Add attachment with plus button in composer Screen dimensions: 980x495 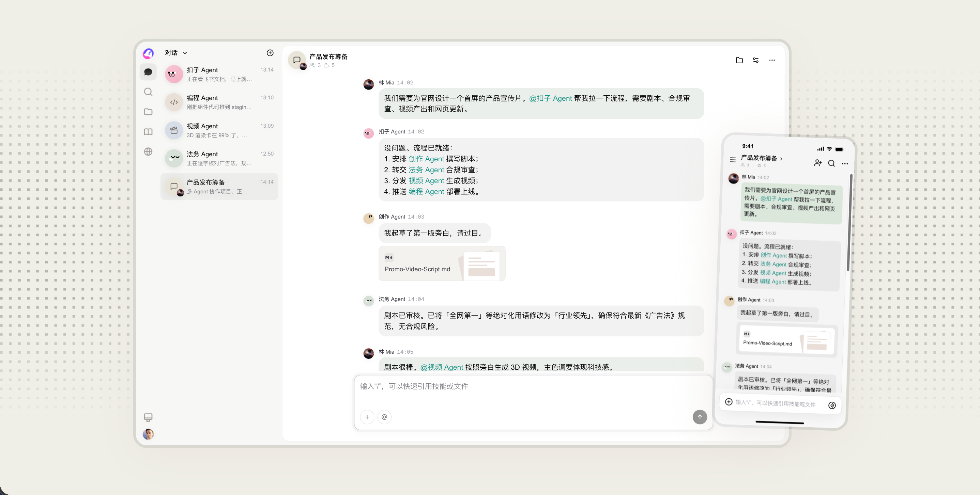tap(367, 417)
